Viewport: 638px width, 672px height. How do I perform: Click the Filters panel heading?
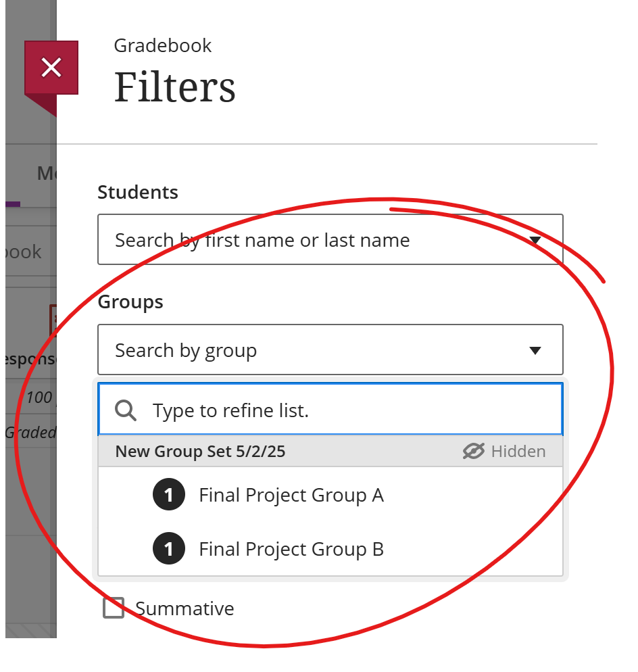click(x=174, y=87)
